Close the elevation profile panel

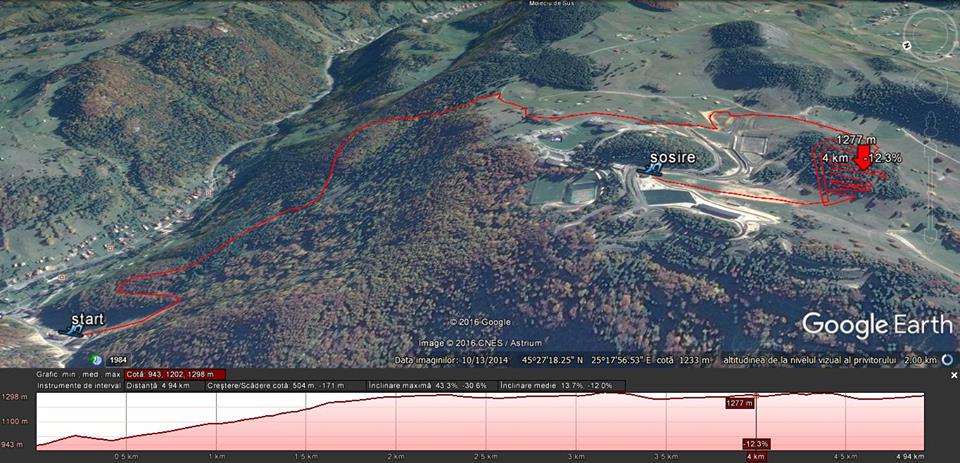point(953,375)
